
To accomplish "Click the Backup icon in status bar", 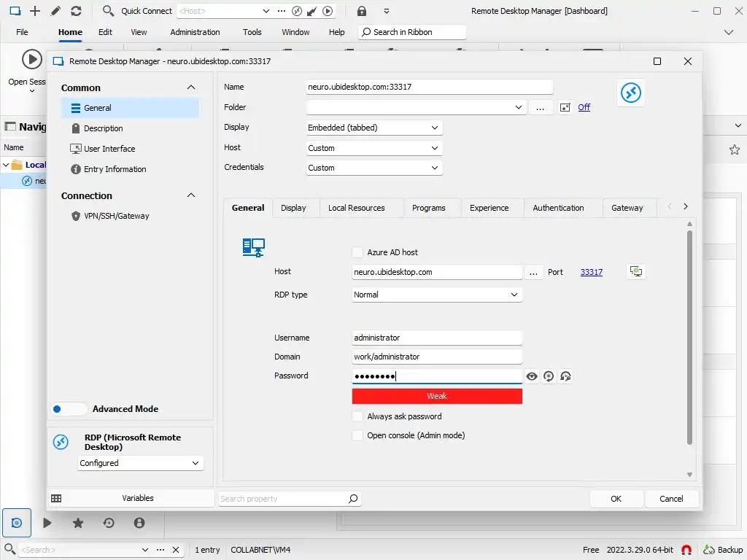I will click(709, 550).
